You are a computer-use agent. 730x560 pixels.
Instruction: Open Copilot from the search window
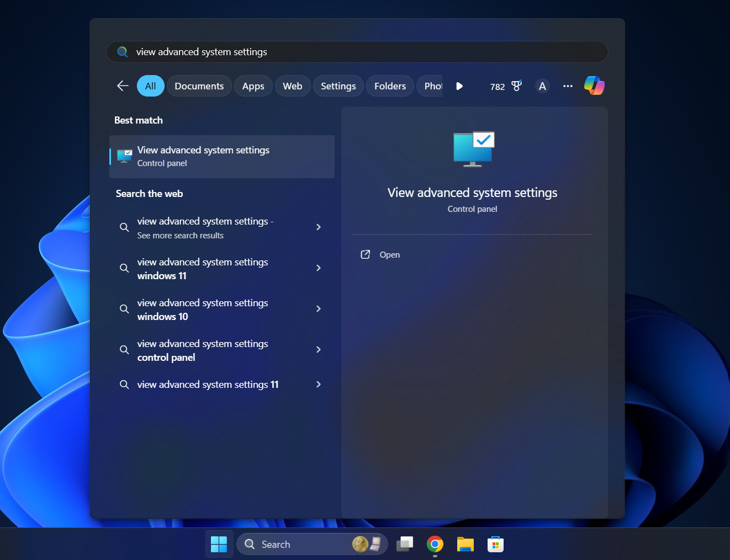(594, 86)
